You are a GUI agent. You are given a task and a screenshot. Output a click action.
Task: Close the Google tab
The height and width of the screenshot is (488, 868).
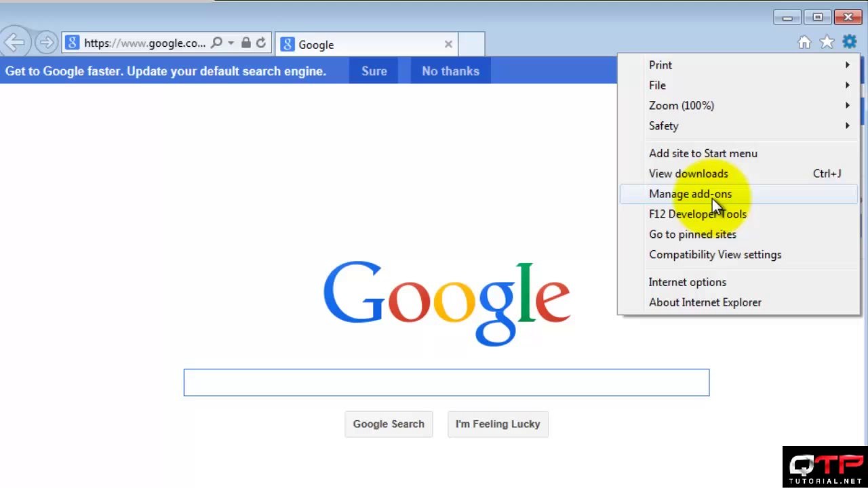[x=448, y=44]
